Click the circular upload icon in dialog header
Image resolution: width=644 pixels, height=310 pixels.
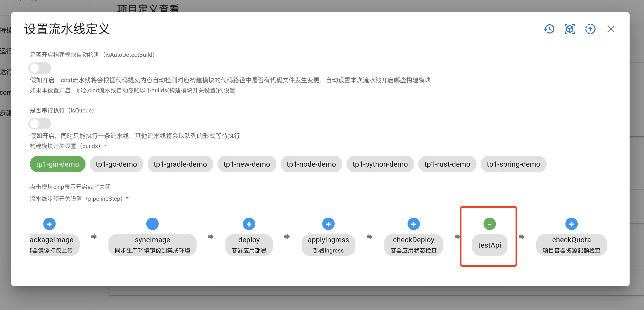click(590, 29)
